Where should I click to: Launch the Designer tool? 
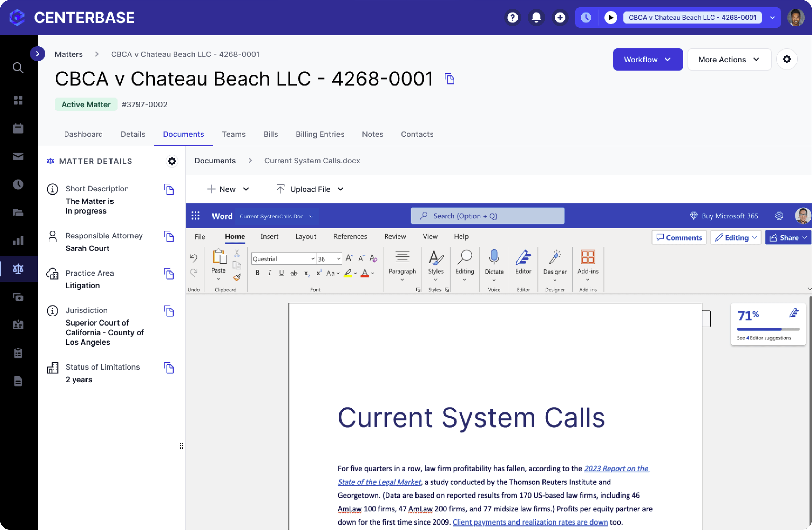click(555, 266)
